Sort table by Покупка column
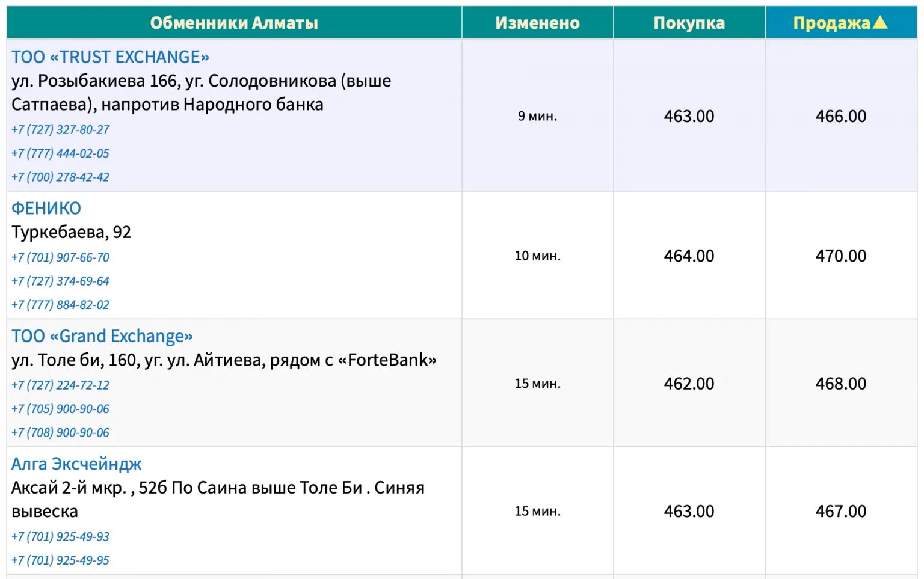 (x=689, y=23)
